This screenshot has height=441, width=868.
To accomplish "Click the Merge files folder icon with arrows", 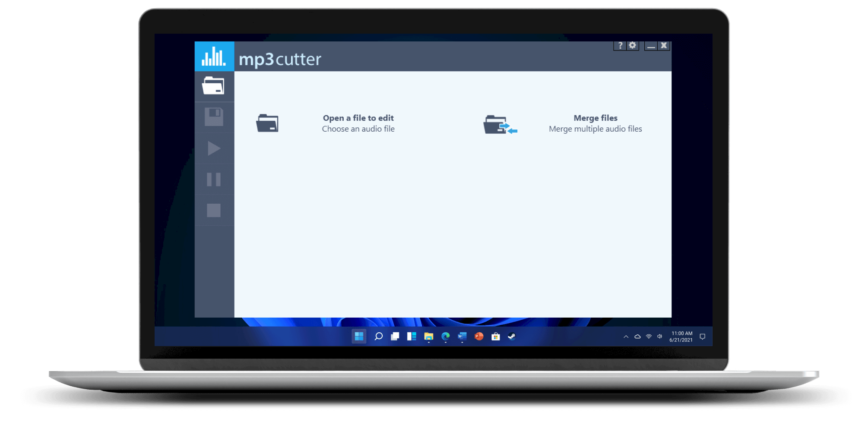I will click(x=500, y=125).
